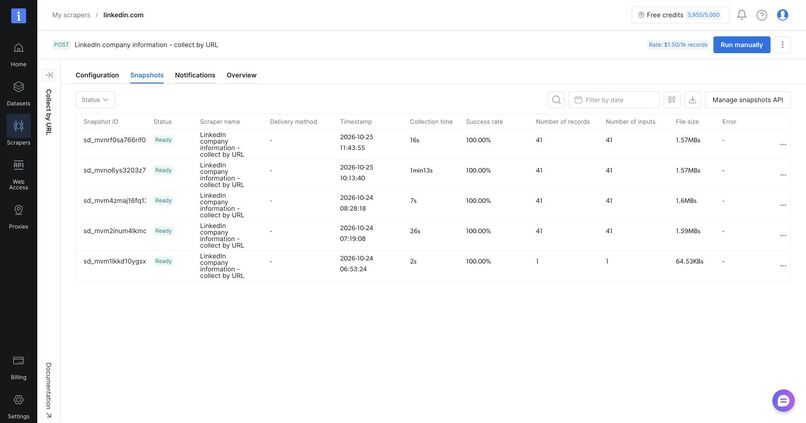Click the collection time 26s

coord(415,231)
